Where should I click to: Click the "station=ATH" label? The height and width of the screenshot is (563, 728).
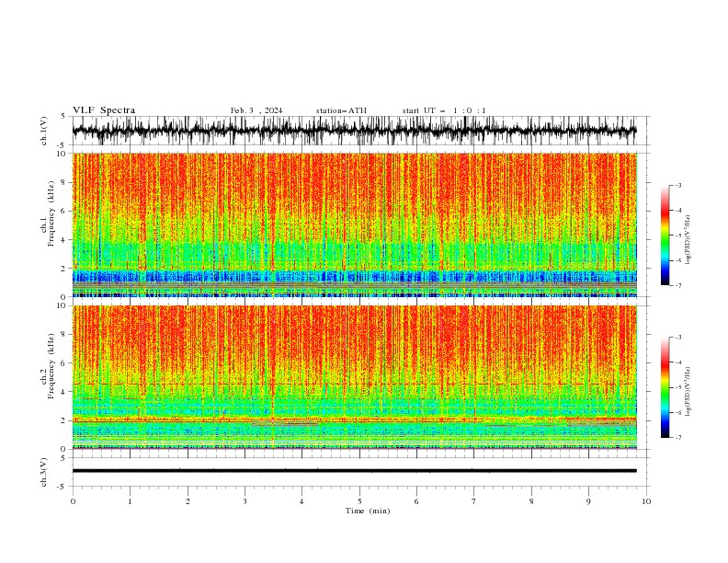tap(341, 110)
